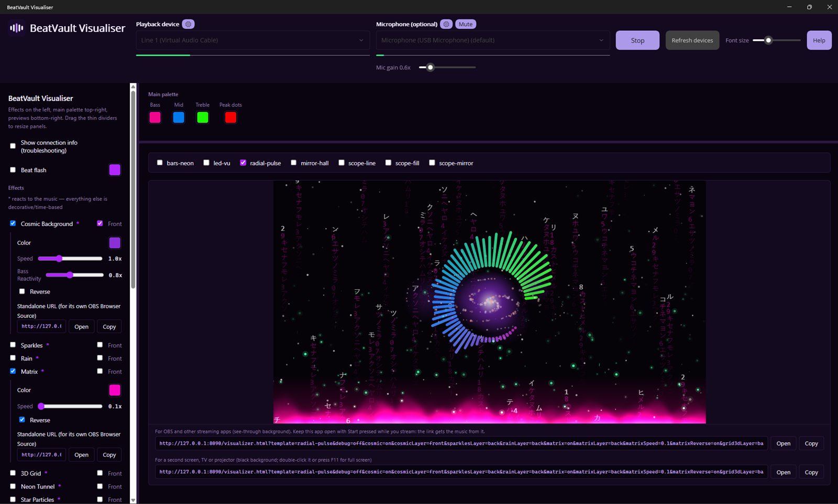The width and height of the screenshot is (838, 504).
Task: Click Cosmic Background standalone URL field
Action: [x=41, y=327]
